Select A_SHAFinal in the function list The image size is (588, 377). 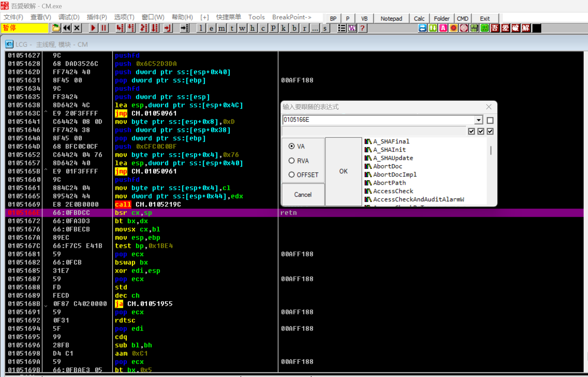click(391, 141)
